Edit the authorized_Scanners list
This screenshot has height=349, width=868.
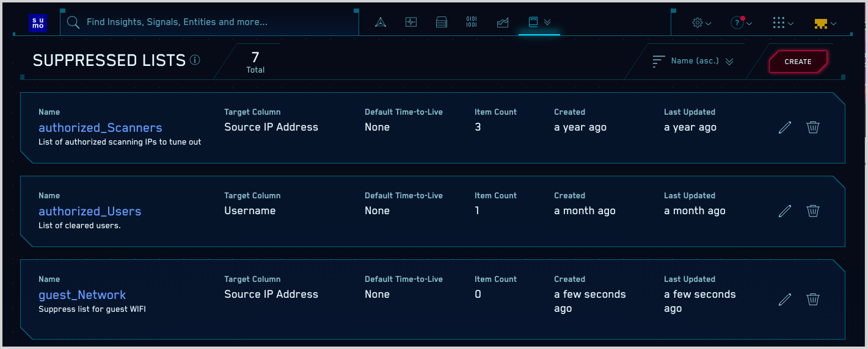tap(785, 127)
